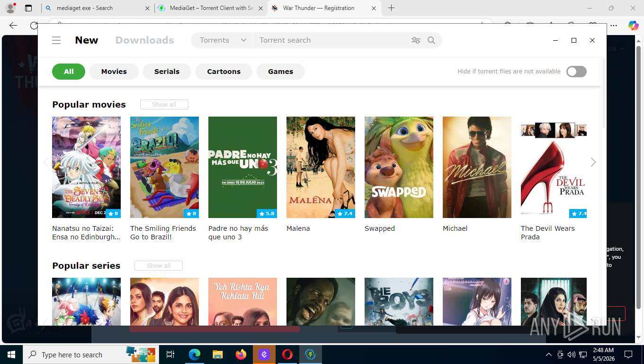Click the MediaGet window vertical scrollbar
The width and height of the screenshot is (644, 364).
click(x=604, y=92)
